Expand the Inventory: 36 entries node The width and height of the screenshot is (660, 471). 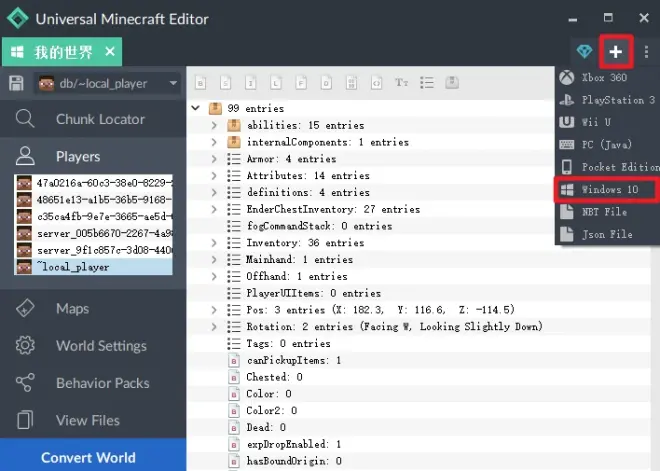(x=214, y=243)
